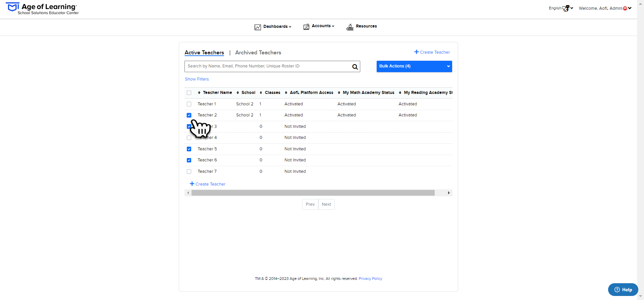This screenshot has height=300, width=644.
Task: Click the Help button
Action: pyautogui.click(x=623, y=290)
